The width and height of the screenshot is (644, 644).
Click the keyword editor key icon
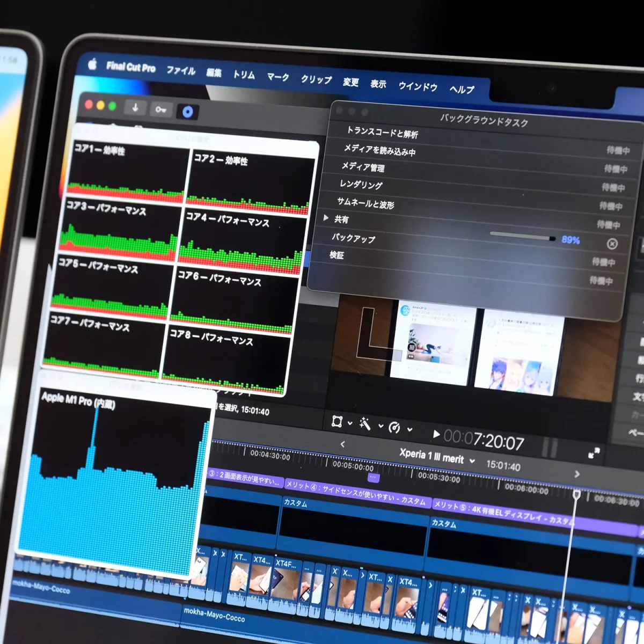tap(161, 109)
